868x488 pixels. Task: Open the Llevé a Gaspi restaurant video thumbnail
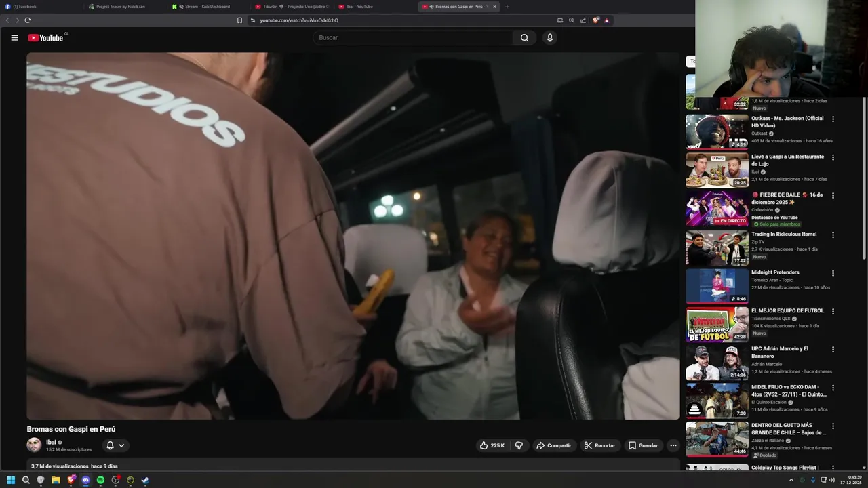point(717,169)
